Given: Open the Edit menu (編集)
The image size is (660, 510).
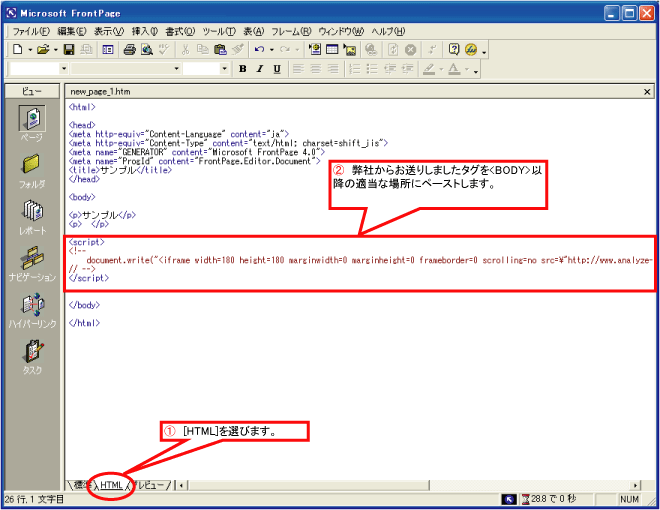Looking at the screenshot, I should coord(72,31).
